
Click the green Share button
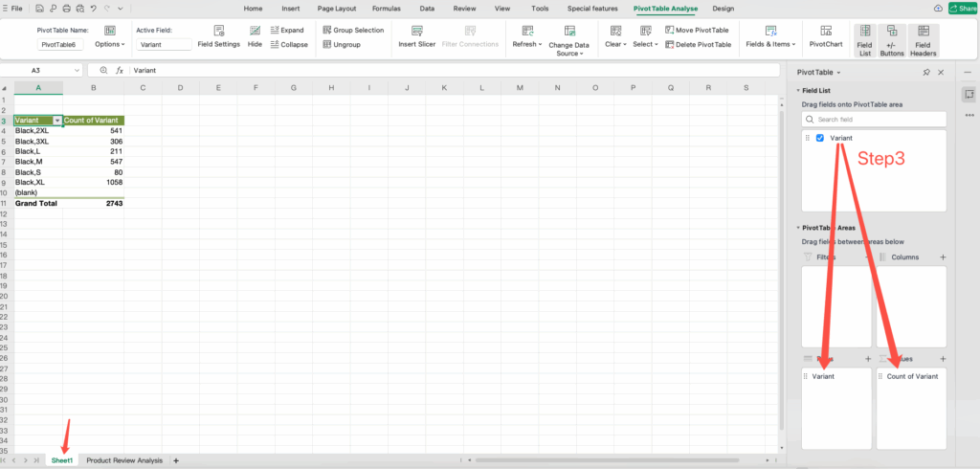point(962,9)
